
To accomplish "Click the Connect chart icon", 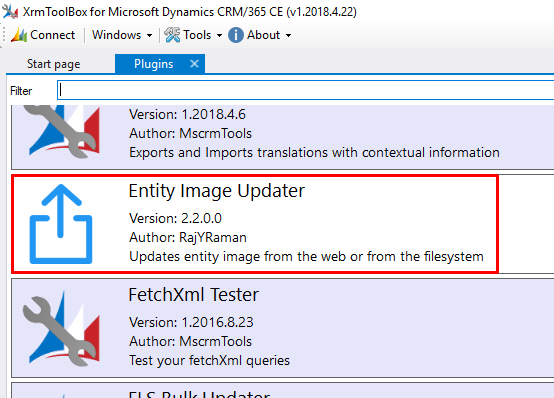I will (19, 35).
